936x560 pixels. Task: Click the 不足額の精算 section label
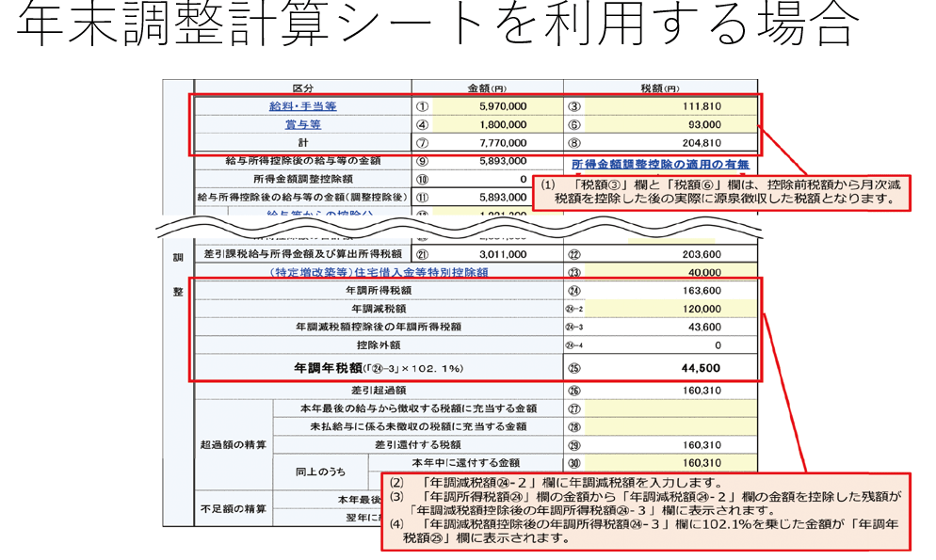[x=234, y=509]
